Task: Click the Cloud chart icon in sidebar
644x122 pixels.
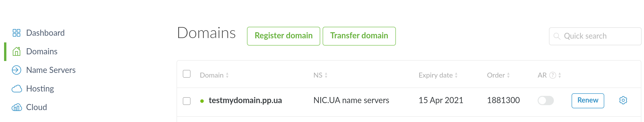Action: coord(17,107)
